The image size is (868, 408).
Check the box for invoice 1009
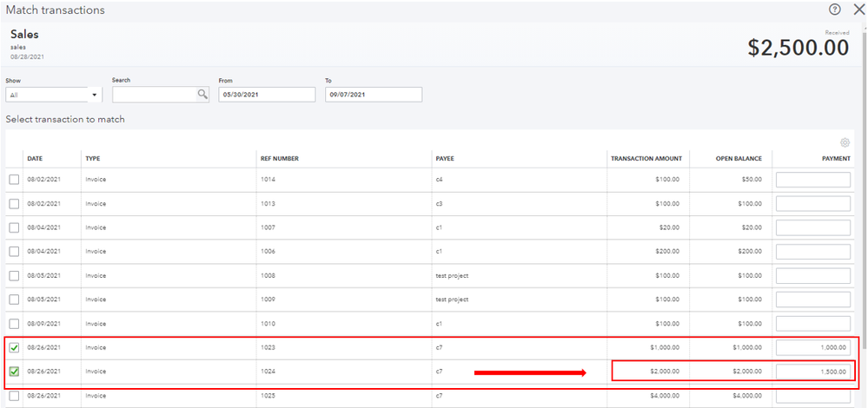(x=15, y=299)
